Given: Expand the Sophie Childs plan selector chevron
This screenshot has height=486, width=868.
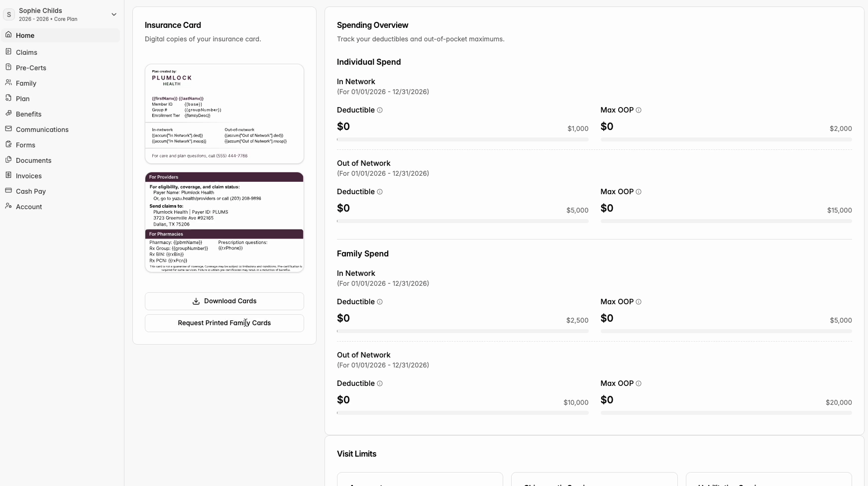Looking at the screenshot, I should 114,14.
